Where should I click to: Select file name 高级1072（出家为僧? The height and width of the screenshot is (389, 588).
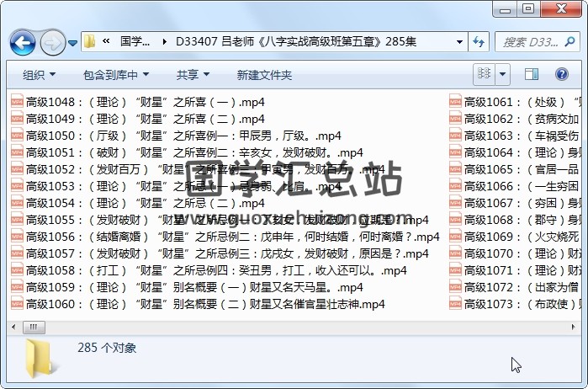click(522, 288)
